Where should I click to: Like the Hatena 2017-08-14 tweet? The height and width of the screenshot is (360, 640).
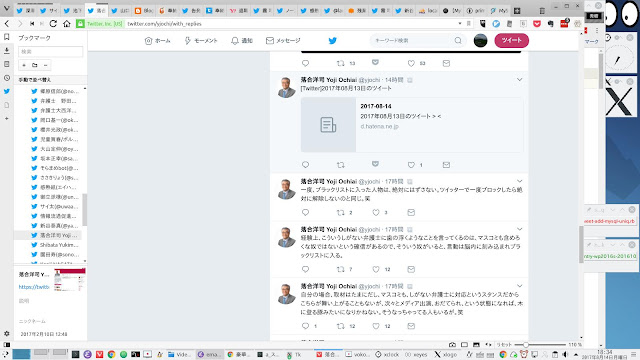pos(411,164)
